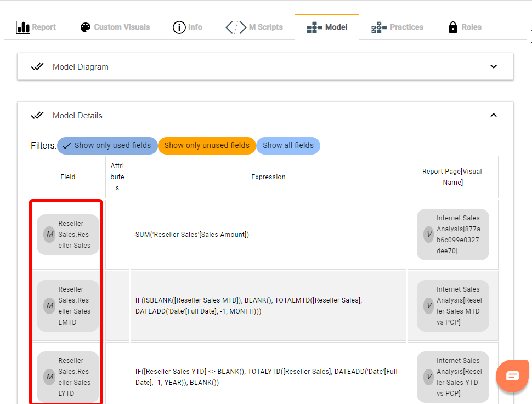Viewport: 532px width, 404px height.
Task: Click the TOTALMTD expression cell
Action: (x=268, y=306)
